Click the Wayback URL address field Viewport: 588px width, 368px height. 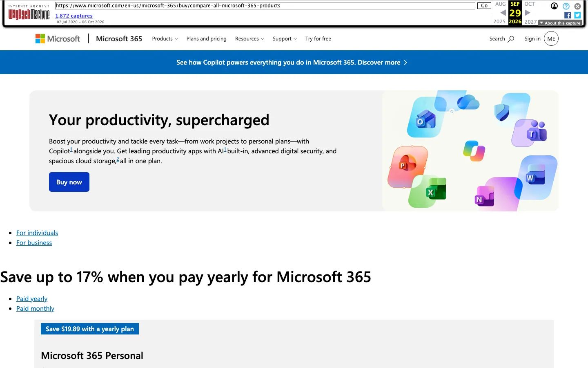pyautogui.click(x=265, y=6)
